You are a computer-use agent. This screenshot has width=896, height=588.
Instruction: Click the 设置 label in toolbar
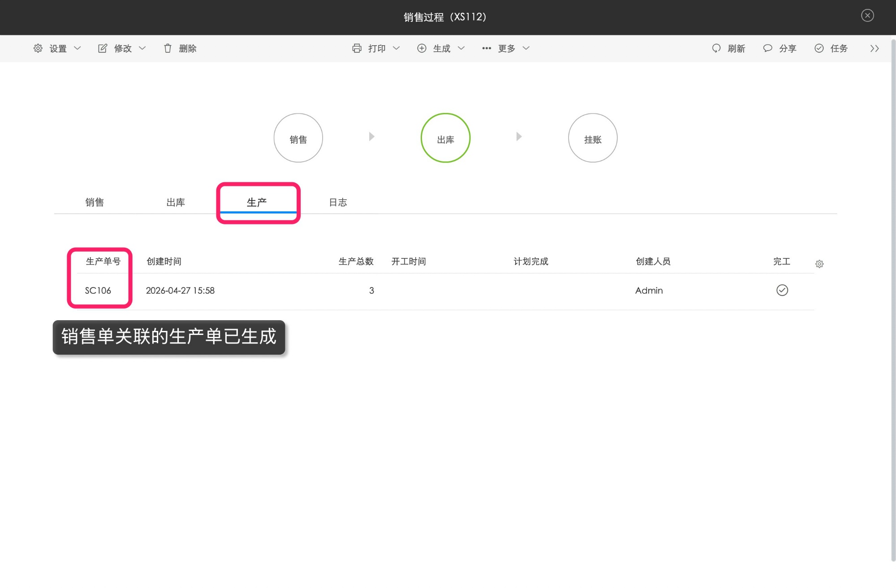58,48
